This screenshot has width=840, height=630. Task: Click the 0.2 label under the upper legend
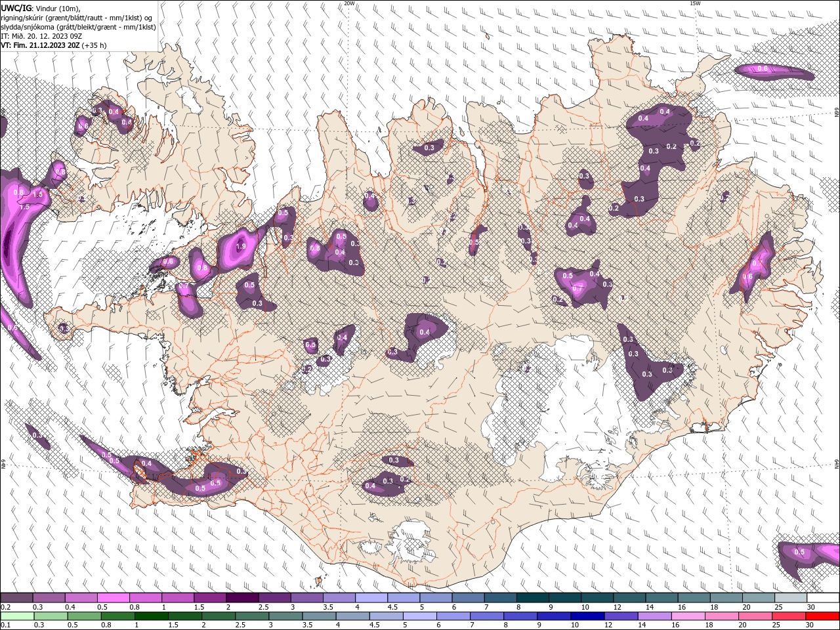[5, 607]
